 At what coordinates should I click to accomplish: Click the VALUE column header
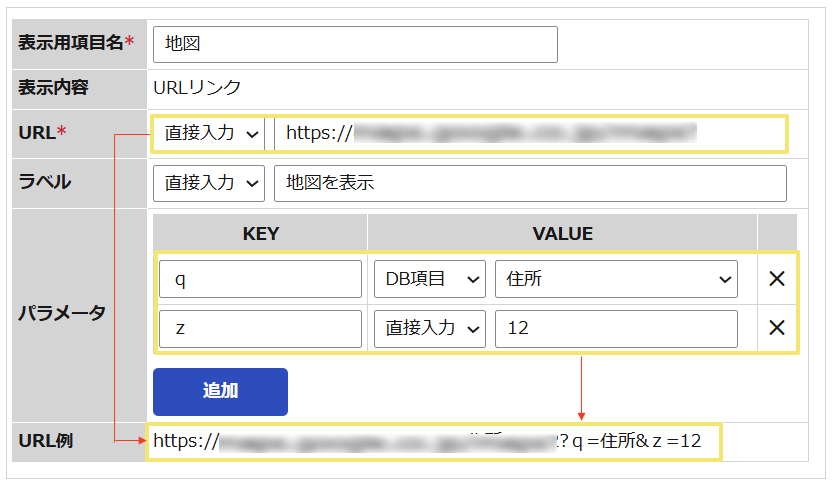pyautogui.click(x=562, y=233)
